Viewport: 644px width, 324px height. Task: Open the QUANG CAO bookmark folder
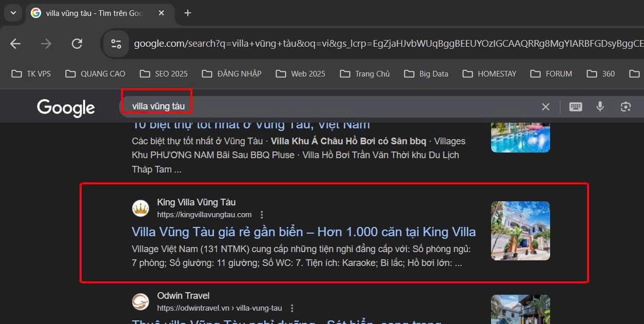click(x=95, y=74)
